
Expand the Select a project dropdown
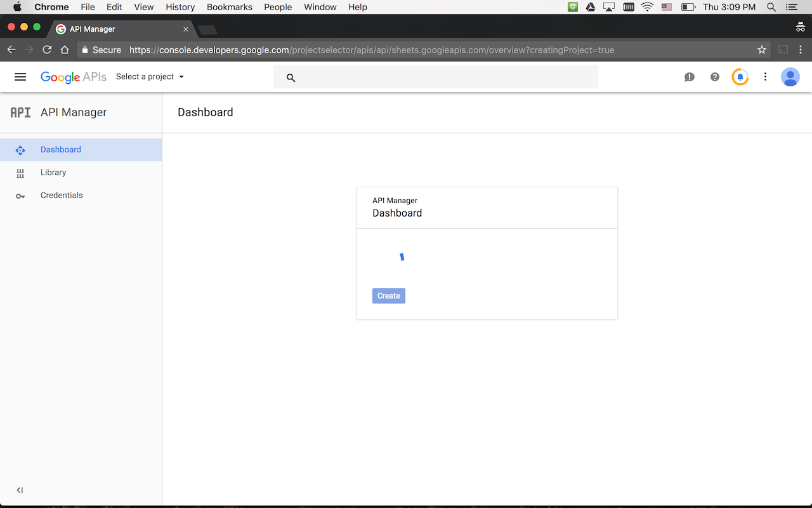pos(150,77)
